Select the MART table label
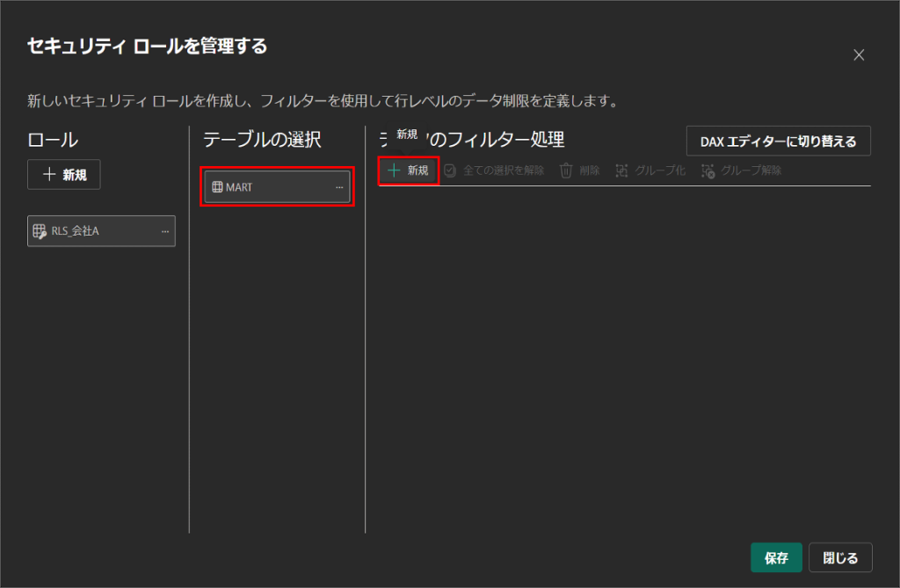This screenshot has height=588, width=900. pos(239,187)
